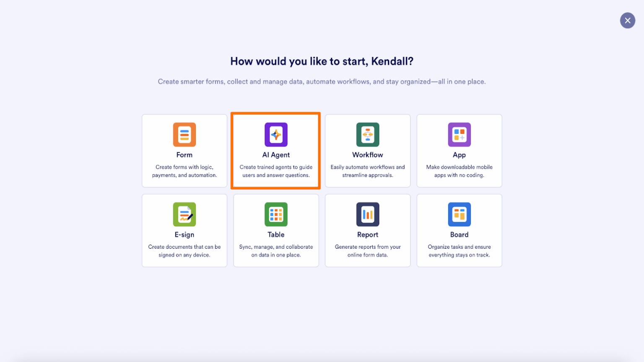The height and width of the screenshot is (362, 644).
Task: Click the Board organizer icon
Action: (x=459, y=214)
